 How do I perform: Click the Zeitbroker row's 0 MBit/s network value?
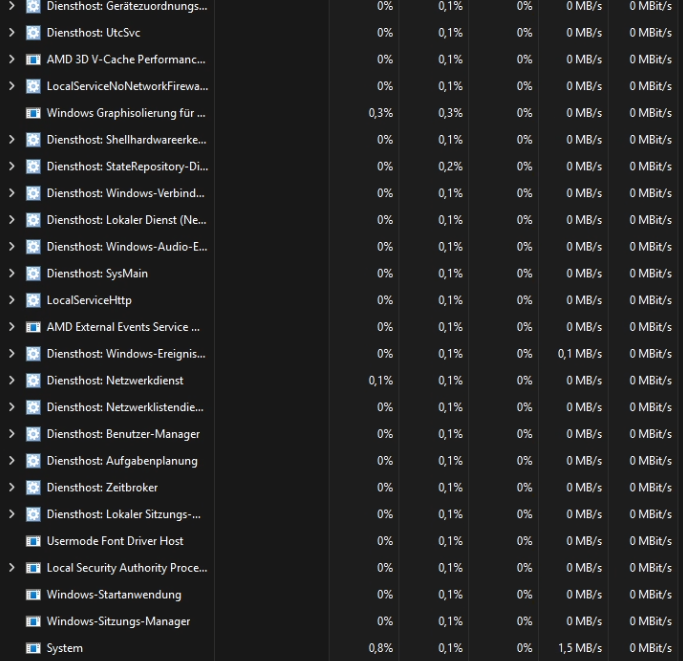[650, 488]
